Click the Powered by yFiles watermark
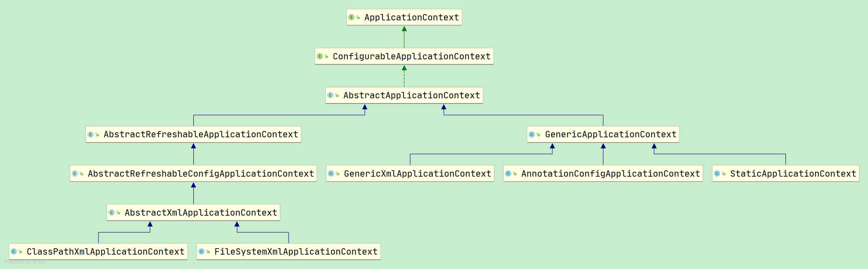The width and height of the screenshot is (868, 269). tap(25, 262)
